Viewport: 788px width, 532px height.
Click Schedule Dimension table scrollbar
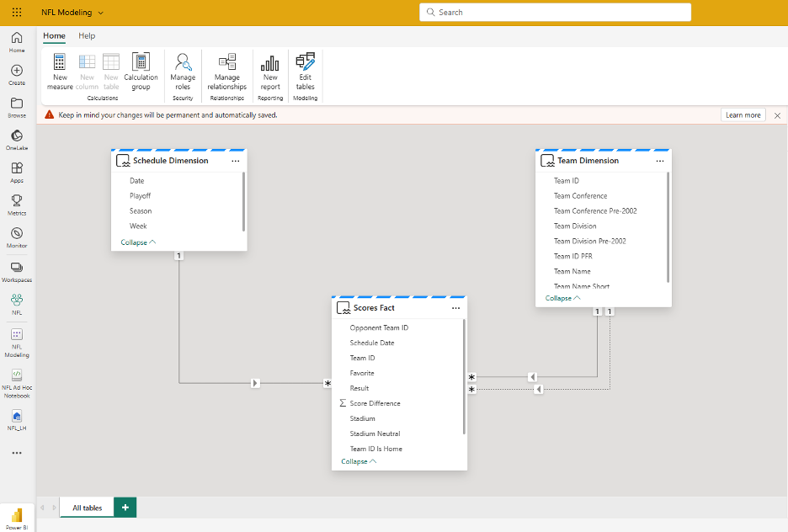(x=244, y=202)
